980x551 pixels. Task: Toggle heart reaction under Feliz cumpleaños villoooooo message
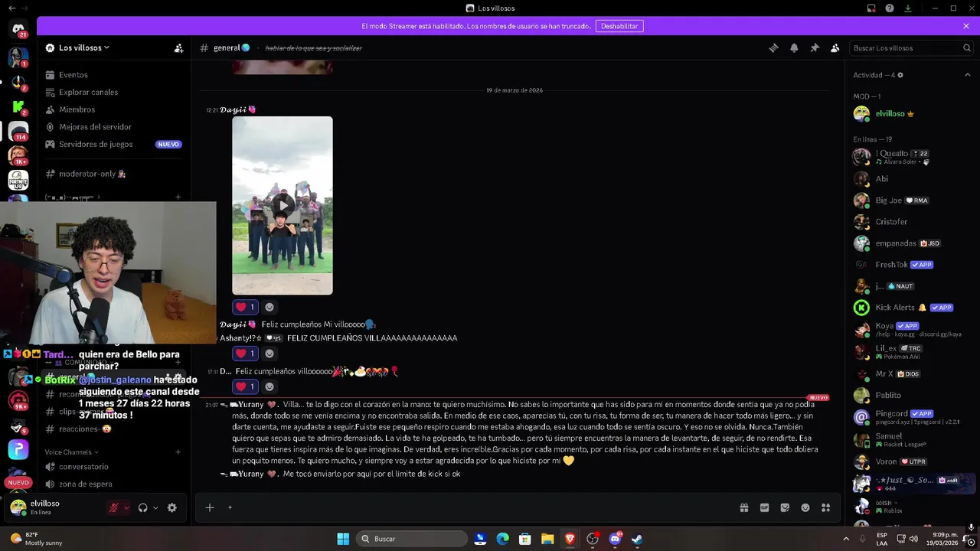tap(245, 386)
